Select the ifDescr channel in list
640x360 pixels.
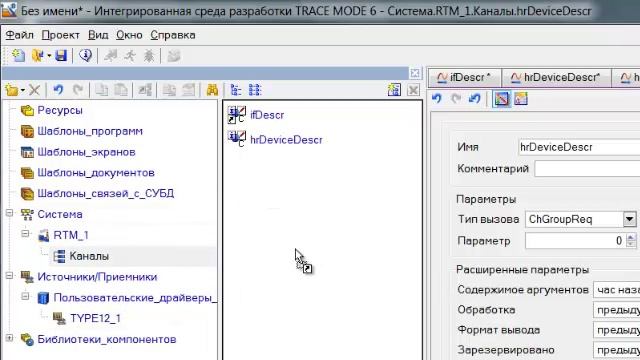click(267, 115)
